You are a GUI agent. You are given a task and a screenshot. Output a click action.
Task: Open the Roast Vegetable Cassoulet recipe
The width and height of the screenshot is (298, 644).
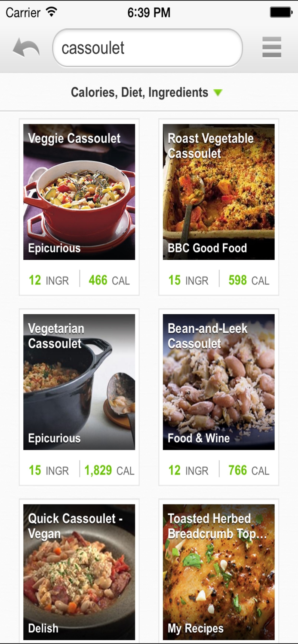[218, 191]
